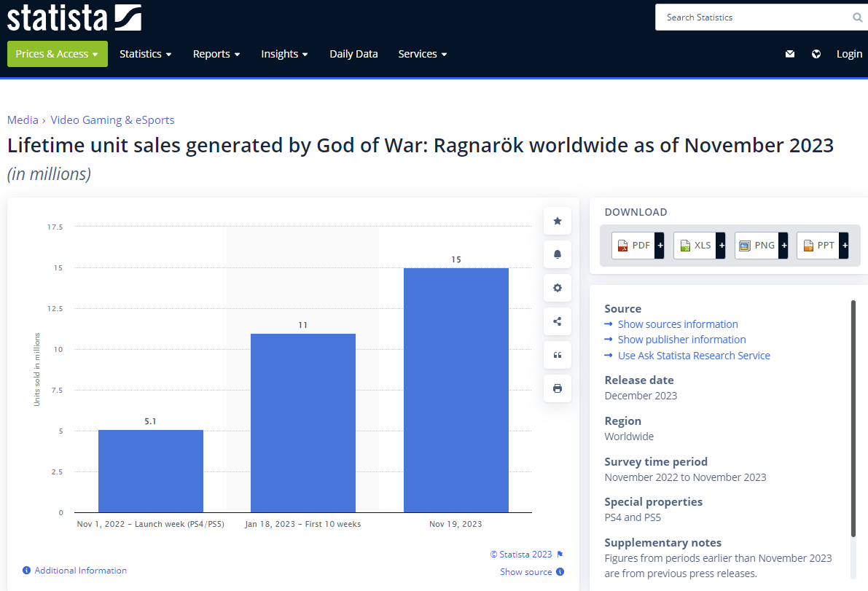
Task: Click the plus beside PPT
Action: pos(845,245)
